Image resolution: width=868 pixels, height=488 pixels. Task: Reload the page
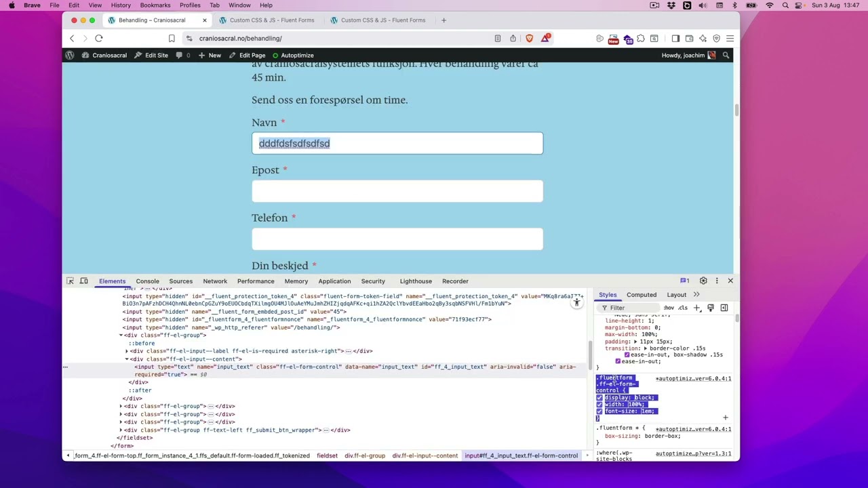click(x=99, y=39)
